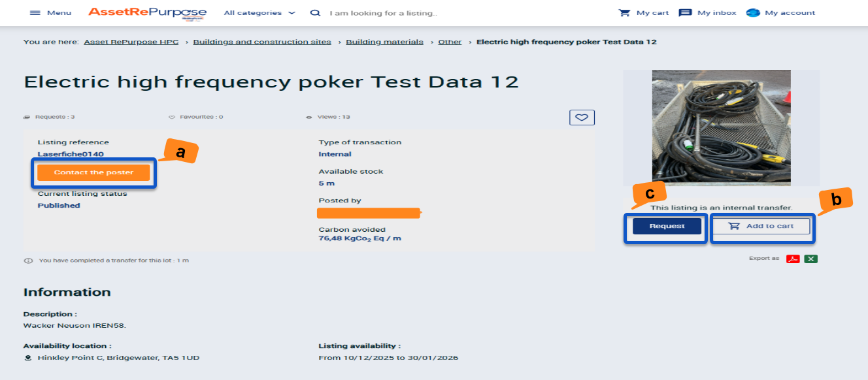Click Add to cart button

[x=761, y=226]
